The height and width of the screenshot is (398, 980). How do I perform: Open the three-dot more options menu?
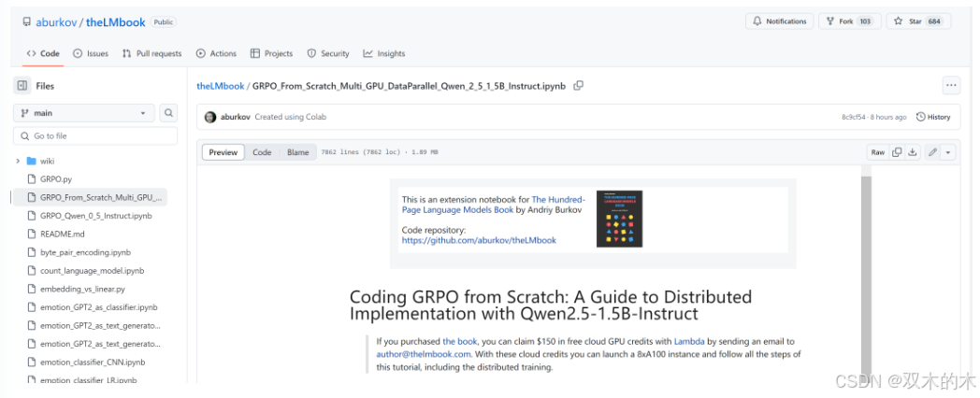click(951, 86)
